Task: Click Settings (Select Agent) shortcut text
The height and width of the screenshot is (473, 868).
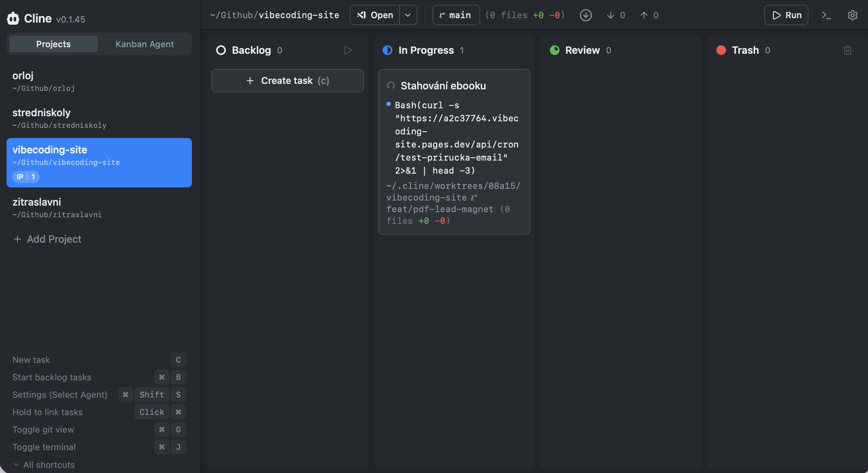Action: pyautogui.click(x=60, y=395)
